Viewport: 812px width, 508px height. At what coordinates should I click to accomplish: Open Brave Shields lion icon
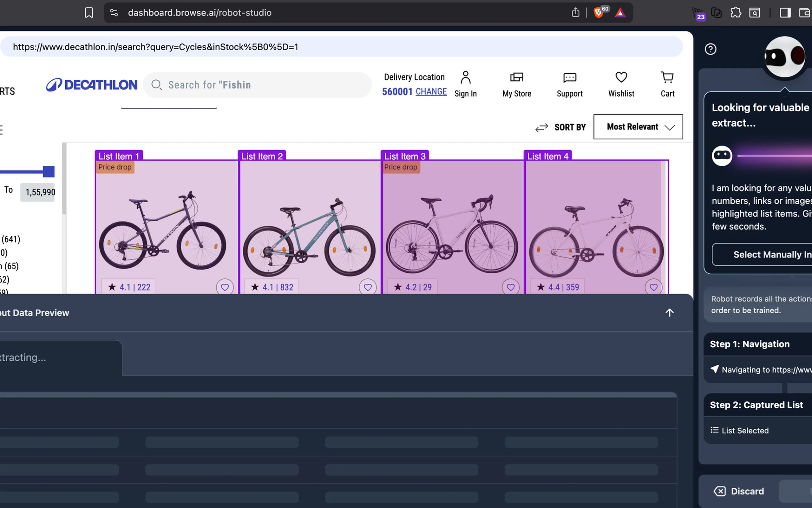[x=598, y=13]
